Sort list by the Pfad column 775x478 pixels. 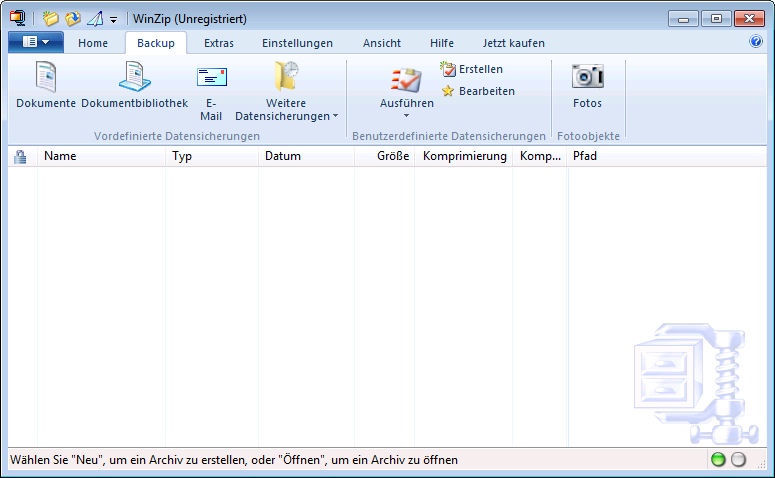(x=666, y=156)
